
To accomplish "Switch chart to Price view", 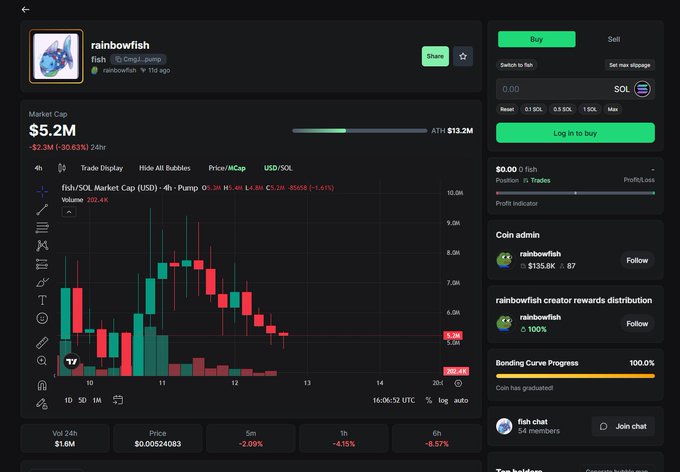I will (216, 168).
